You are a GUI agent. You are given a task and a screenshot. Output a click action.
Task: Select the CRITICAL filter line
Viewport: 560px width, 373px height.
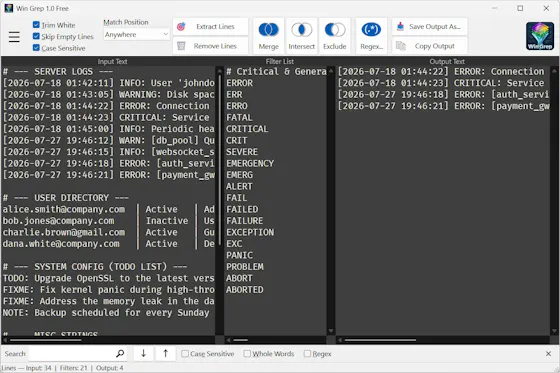247,129
